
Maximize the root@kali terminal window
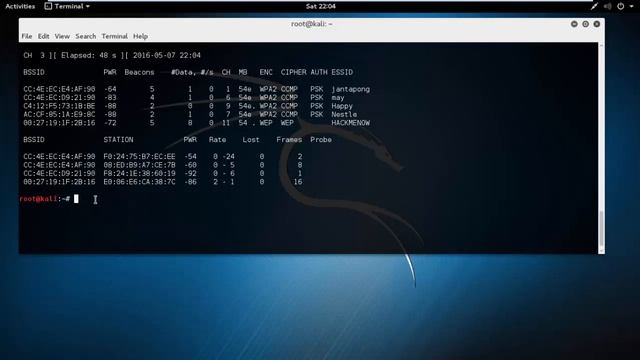(x=585, y=24)
